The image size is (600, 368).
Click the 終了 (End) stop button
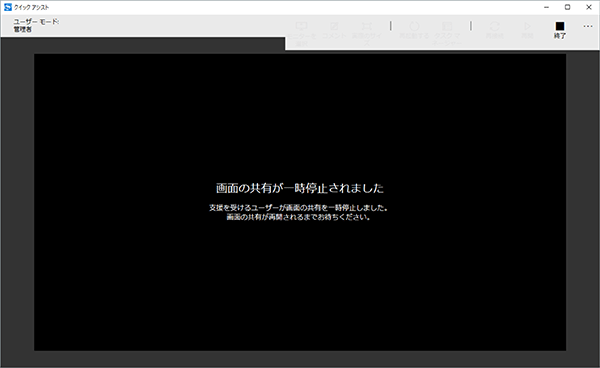[x=560, y=29]
